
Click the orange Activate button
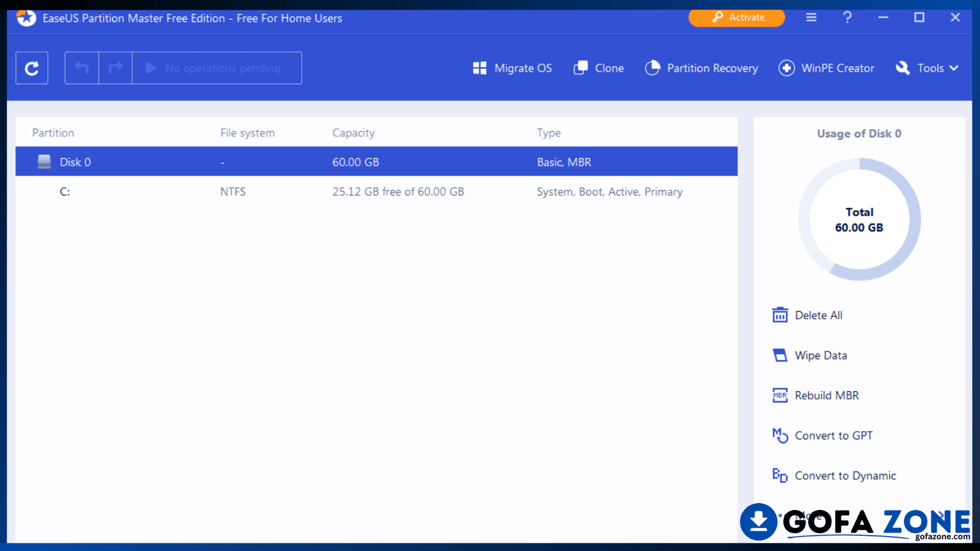[x=737, y=17]
